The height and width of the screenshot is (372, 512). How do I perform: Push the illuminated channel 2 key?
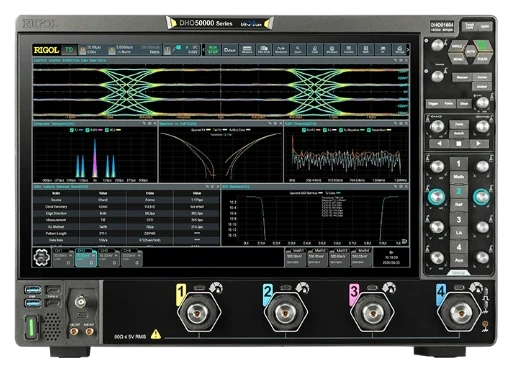(x=459, y=191)
